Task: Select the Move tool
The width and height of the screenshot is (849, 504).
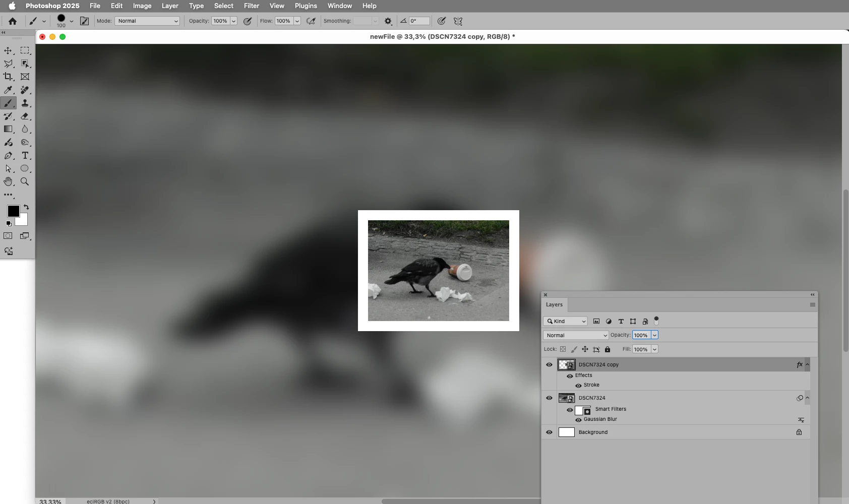Action: 8,50
